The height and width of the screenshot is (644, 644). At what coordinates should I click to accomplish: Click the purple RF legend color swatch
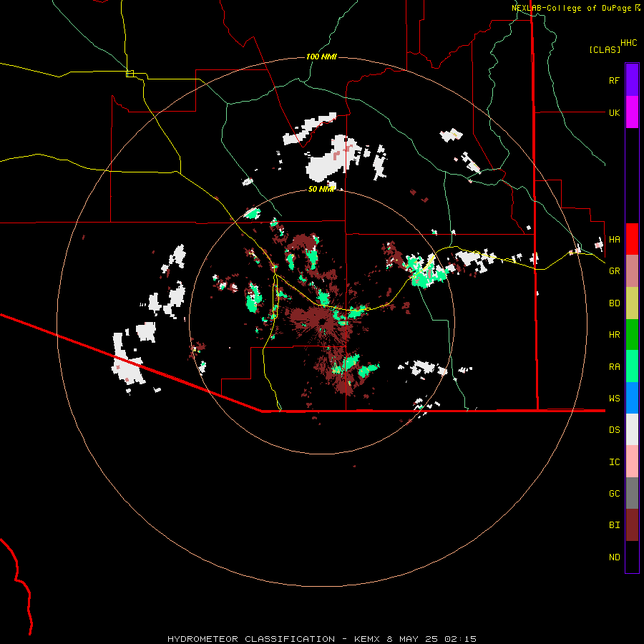coord(632,80)
